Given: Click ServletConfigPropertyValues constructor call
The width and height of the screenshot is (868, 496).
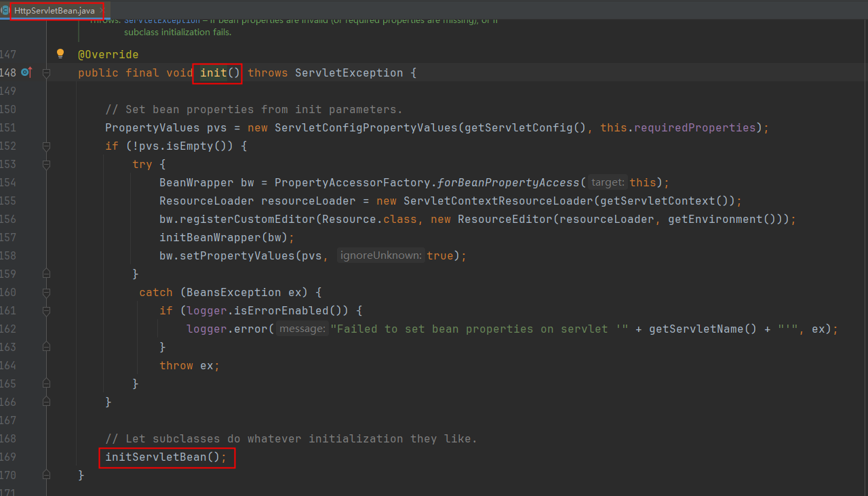Looking at the screenshot, I should pos(366,127).
